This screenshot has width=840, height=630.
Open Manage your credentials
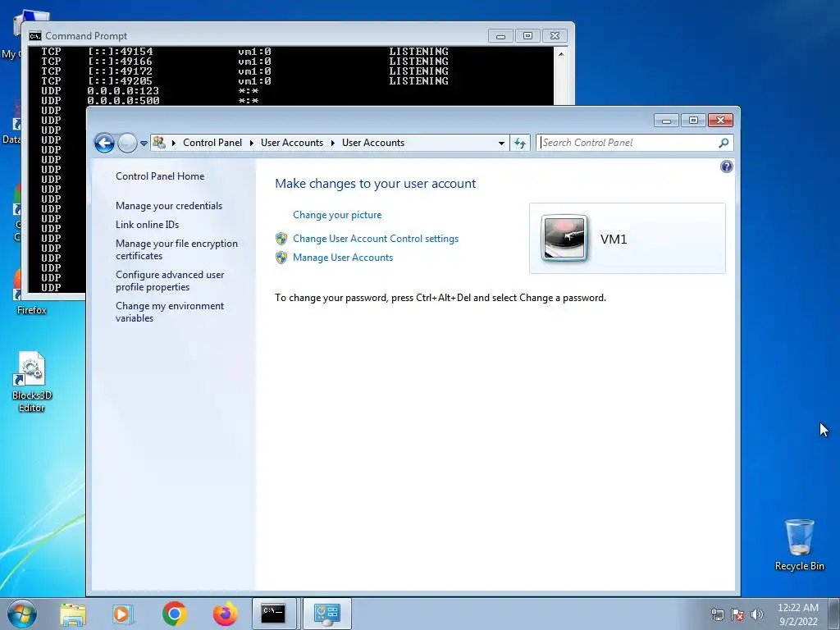pyautogui.click(x=169, y=206)
